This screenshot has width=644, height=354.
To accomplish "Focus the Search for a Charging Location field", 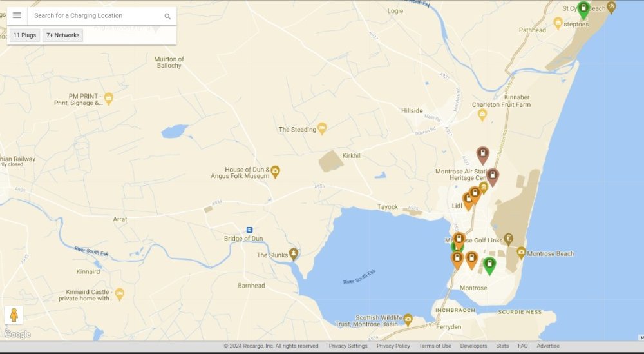I will 97,15.
